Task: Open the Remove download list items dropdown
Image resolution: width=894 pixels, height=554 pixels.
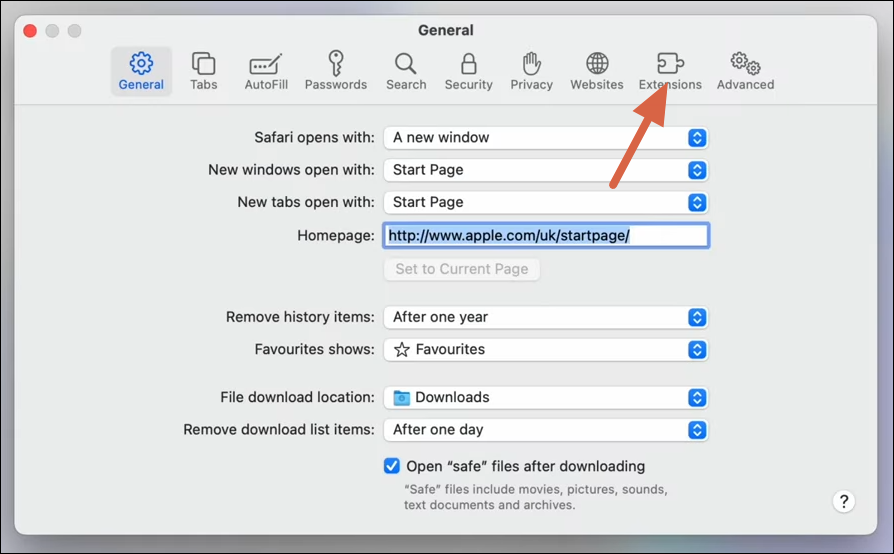Action: point(546,430)
